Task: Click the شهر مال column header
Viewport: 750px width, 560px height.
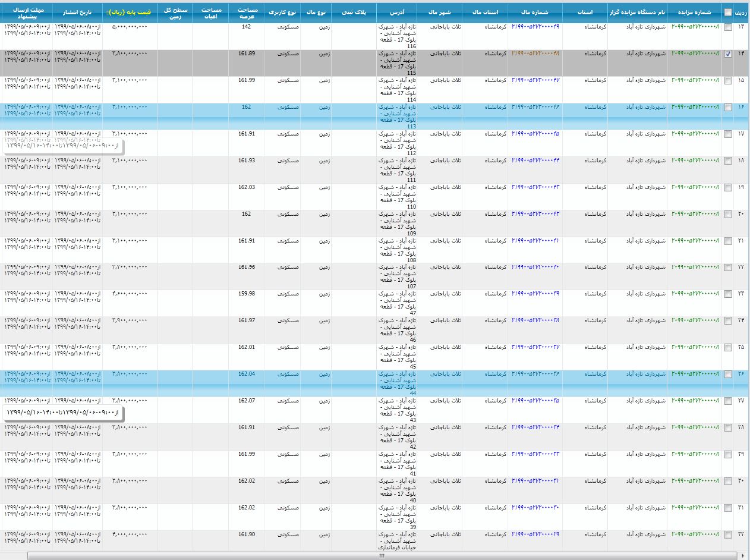Action: pyautogui.click(x=439, y=12)
